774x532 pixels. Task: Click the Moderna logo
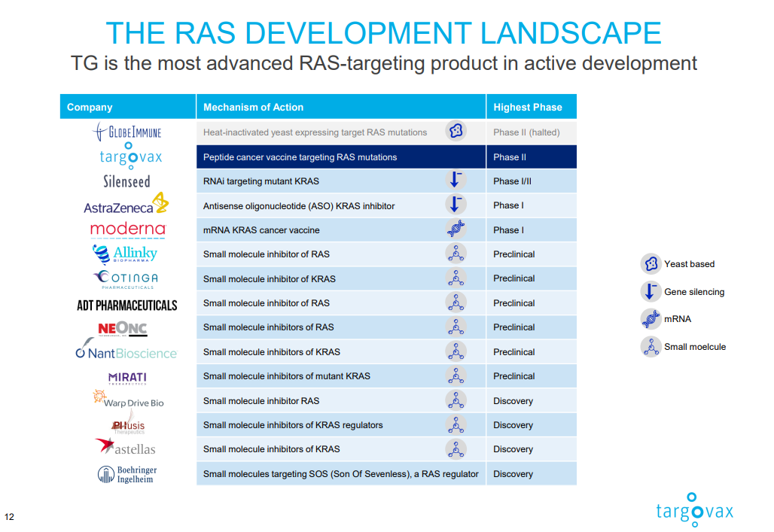point(128,230)
